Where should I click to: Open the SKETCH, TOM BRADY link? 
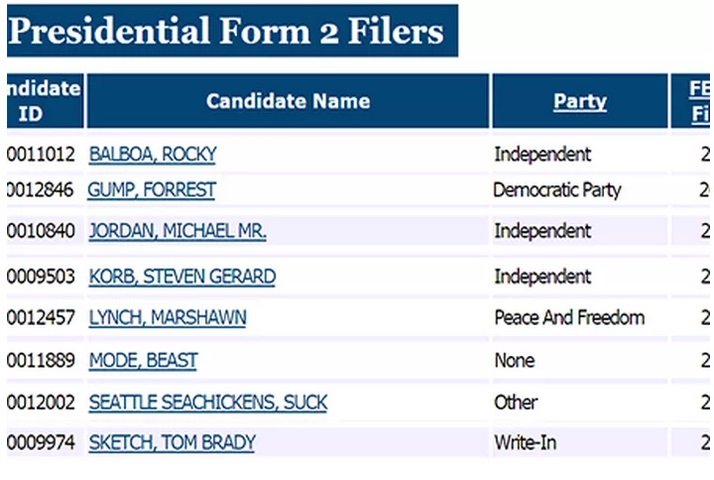(x=171, y=442)
